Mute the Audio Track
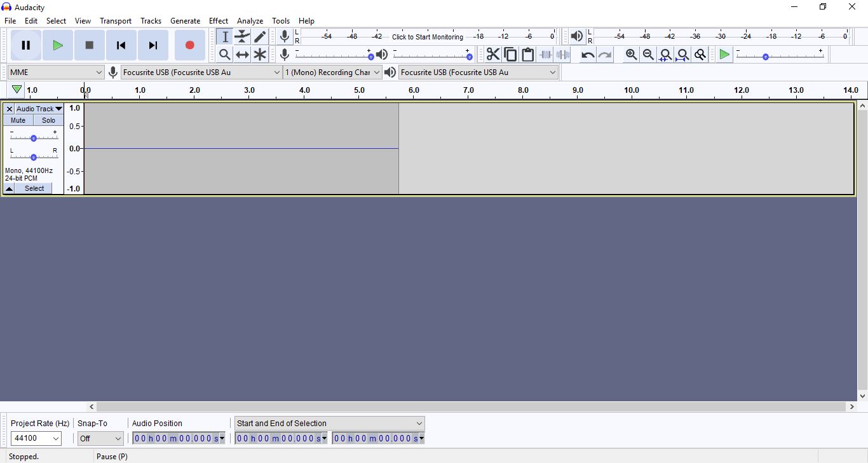 [18, 120]
